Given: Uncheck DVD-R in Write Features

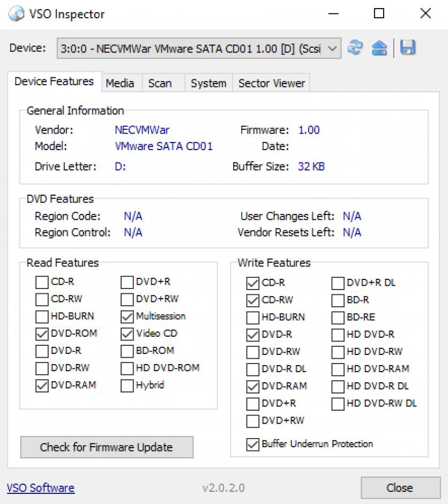Looking at the screenshot, I should tap(253, 335).
